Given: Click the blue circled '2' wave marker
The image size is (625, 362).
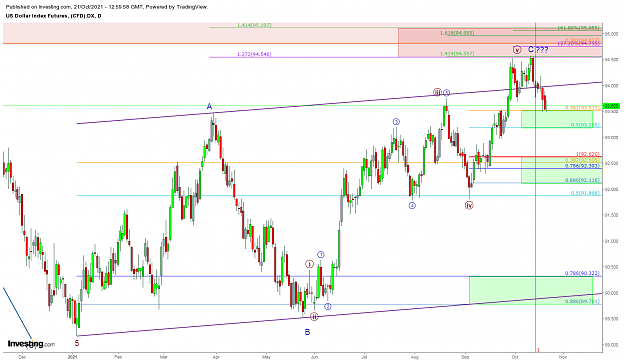Looking at the screenshot, I should pos(328,307).
